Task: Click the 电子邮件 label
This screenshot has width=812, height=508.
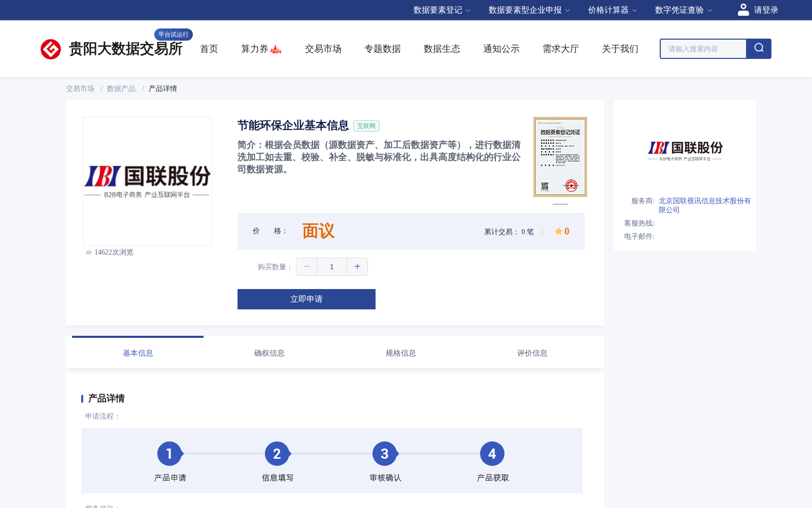Action: (x=639, y=237)
